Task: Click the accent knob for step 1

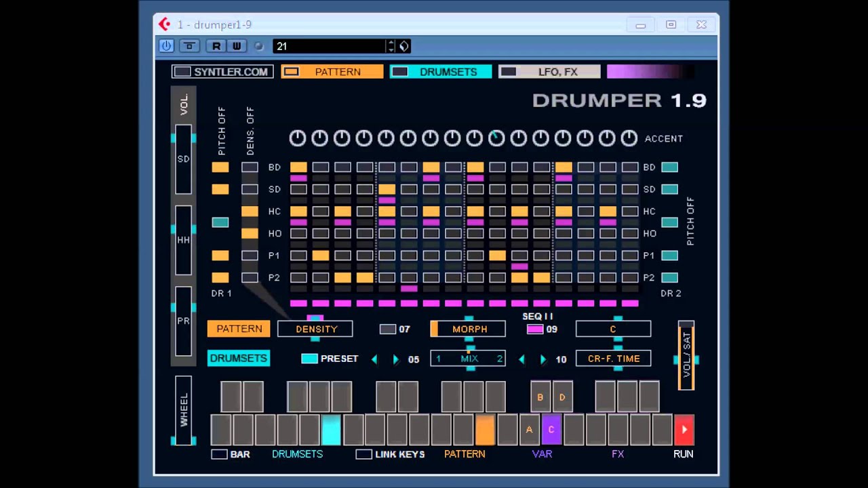Action: click(x=298, y=138)
